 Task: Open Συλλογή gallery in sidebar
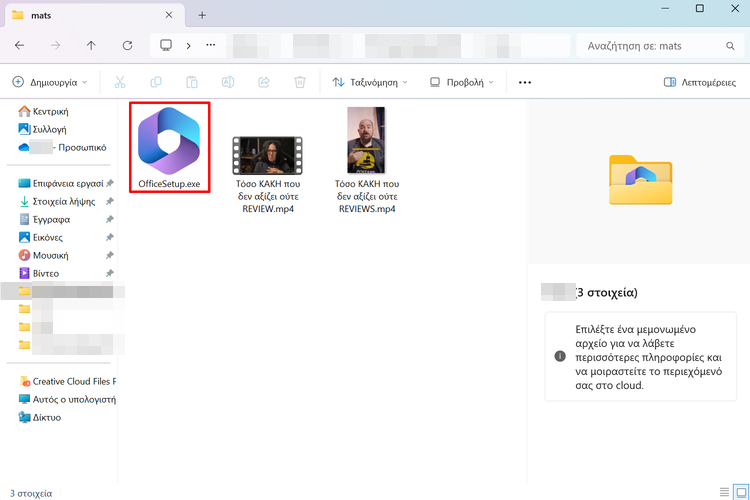[43, 129]
